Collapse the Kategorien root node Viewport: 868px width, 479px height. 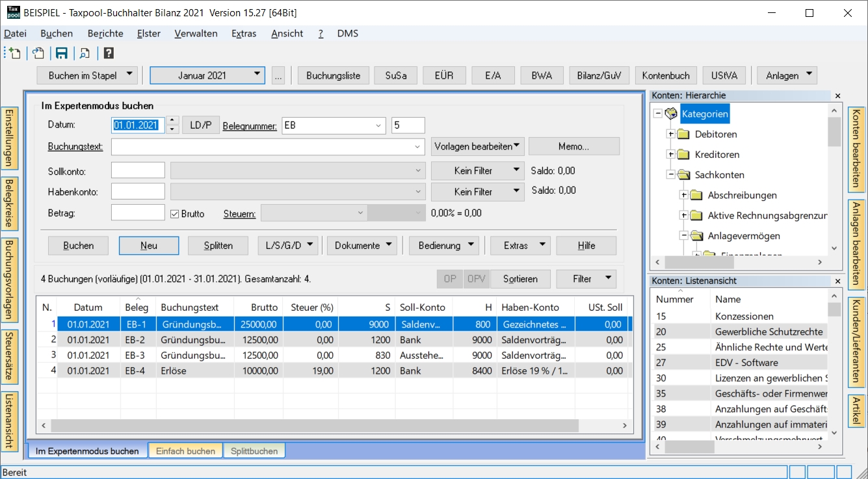[x=657, y=114]
